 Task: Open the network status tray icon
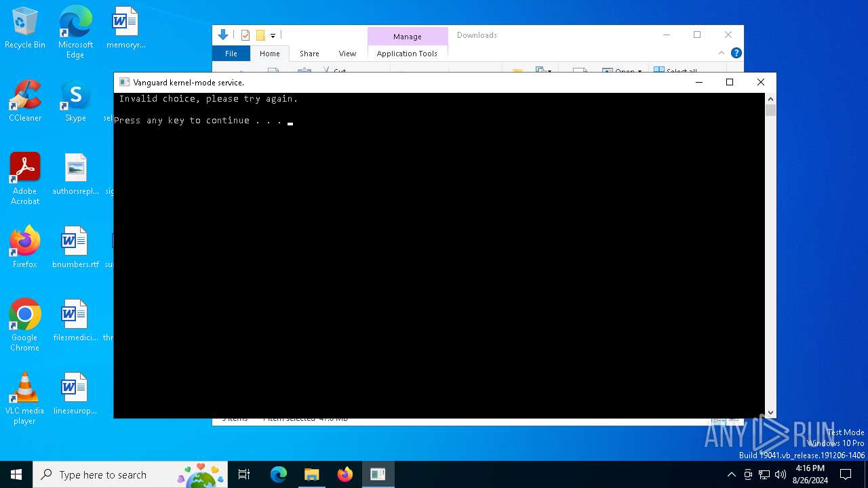click(764, 474)
